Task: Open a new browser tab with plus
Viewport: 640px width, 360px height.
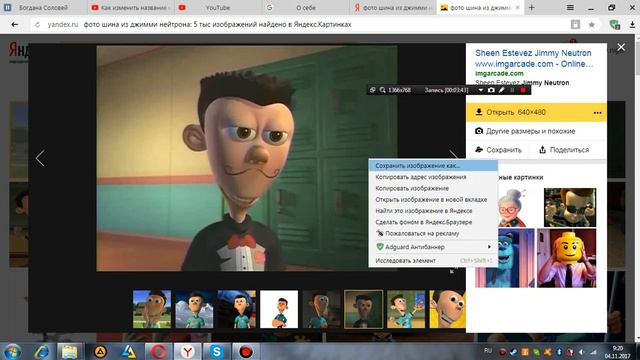Action: click(x=531, y=7)
